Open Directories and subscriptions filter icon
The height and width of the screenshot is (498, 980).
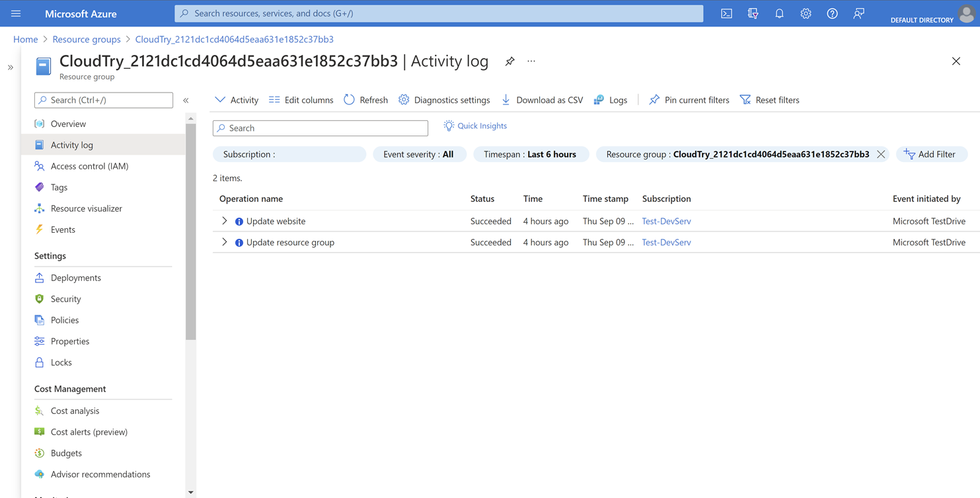753,13
